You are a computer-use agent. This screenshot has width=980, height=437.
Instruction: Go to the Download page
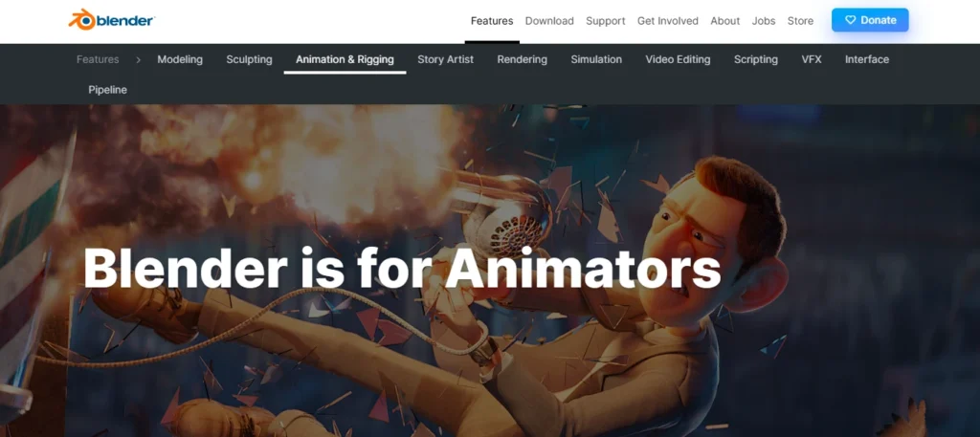click(549, 21)
